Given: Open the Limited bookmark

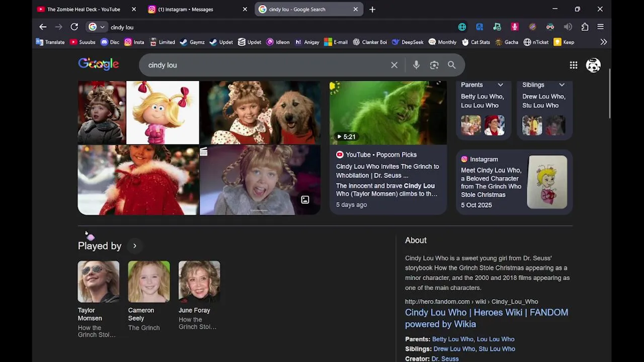Looking at the screenshot, I should (x=162, y=42).
